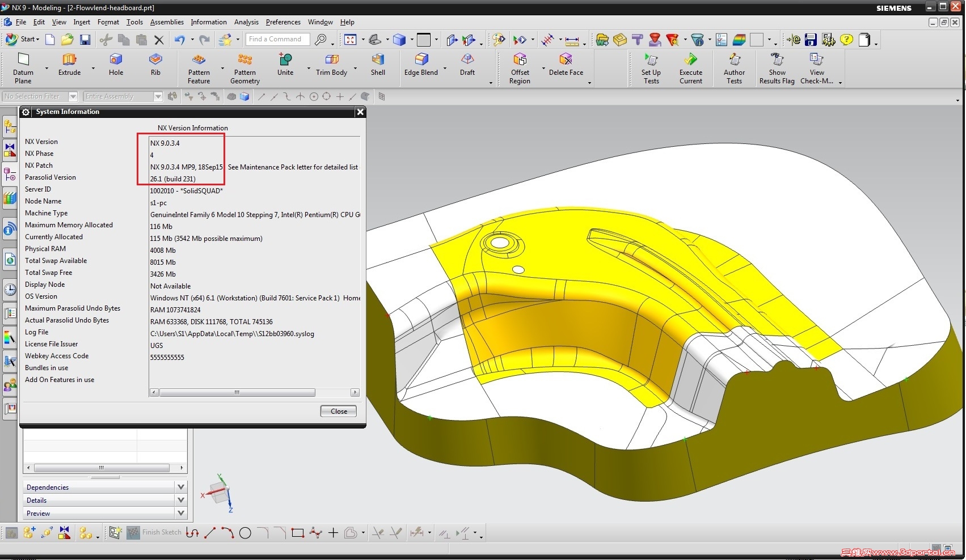Screen dimensions: 966x560
Task: Toggle the End Point snap option
Action: point(261,97)
